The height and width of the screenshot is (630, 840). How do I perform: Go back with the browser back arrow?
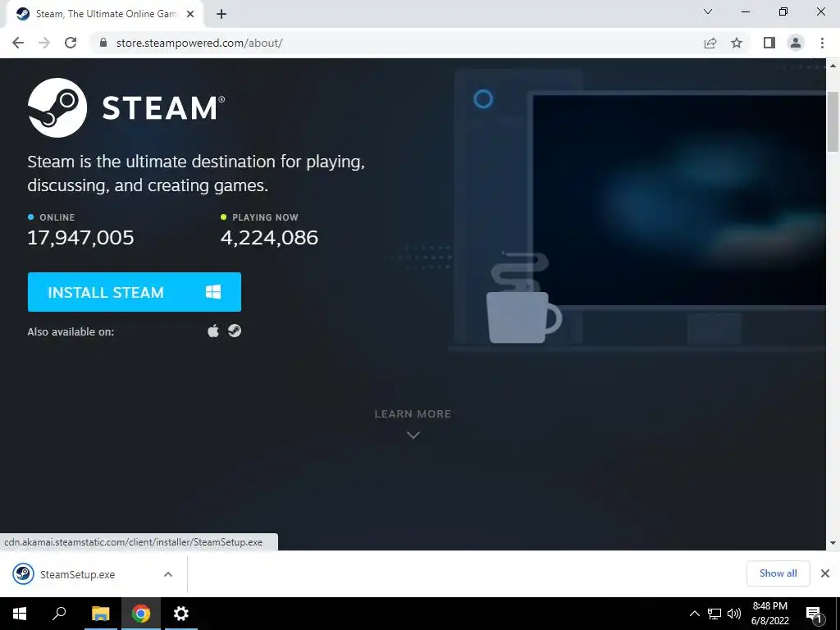18,43
